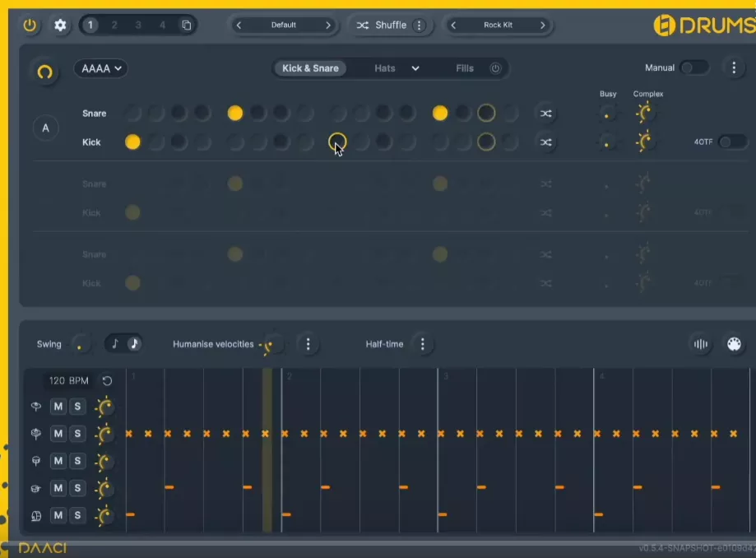The image size is (756, 558).
Task: Open Shuffle options three-dot menu
Action: coord(420,25)
